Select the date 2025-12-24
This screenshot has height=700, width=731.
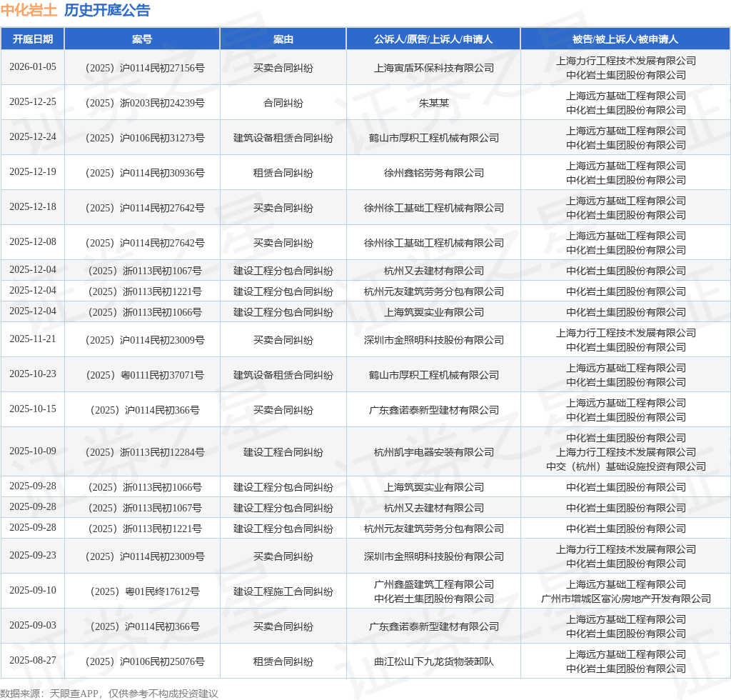click(33, 136)
